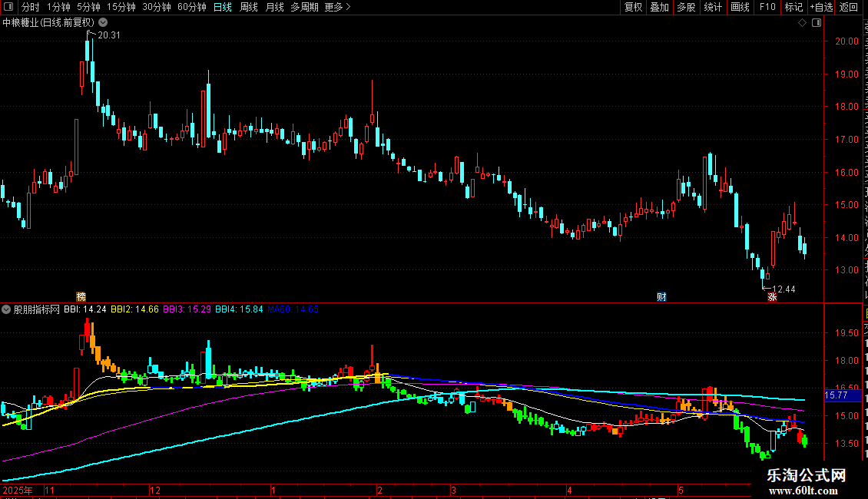
Task: Switch to 周线 weekly chart
Action: pos(249,7)
